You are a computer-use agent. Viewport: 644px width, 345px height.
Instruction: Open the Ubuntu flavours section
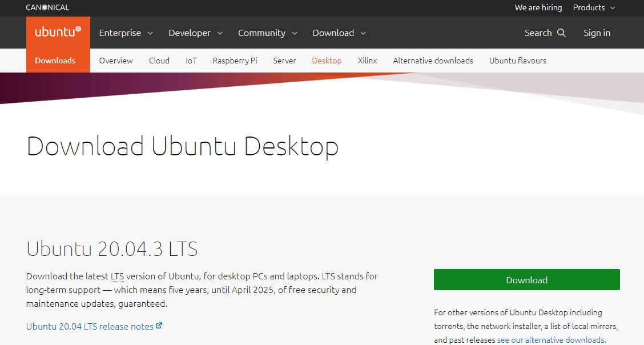517,60
